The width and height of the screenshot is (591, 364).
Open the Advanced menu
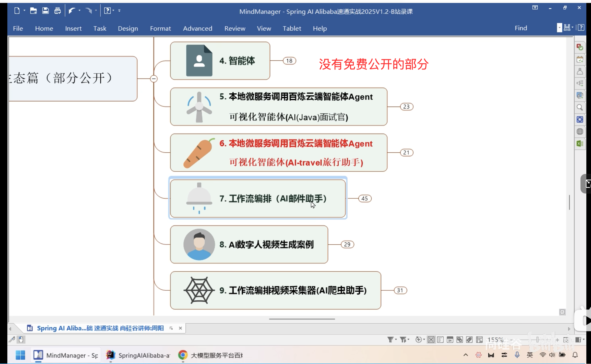click(x=197, y=28)
